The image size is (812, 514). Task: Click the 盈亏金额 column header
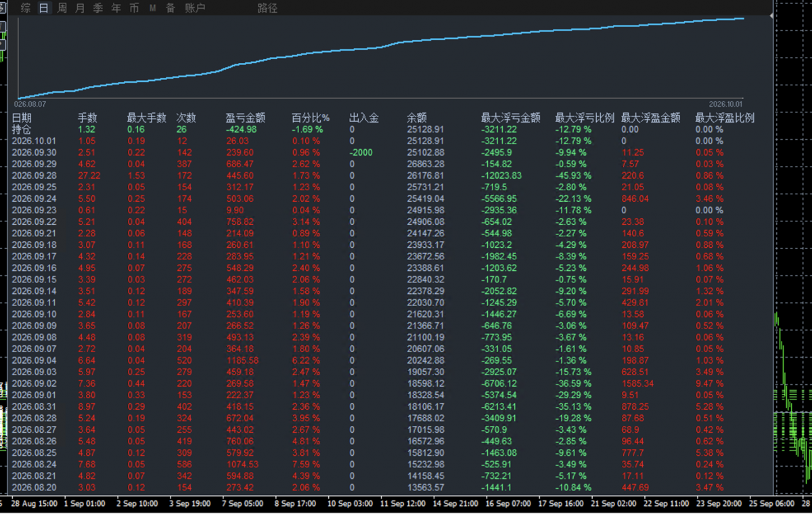pos(246,118)
